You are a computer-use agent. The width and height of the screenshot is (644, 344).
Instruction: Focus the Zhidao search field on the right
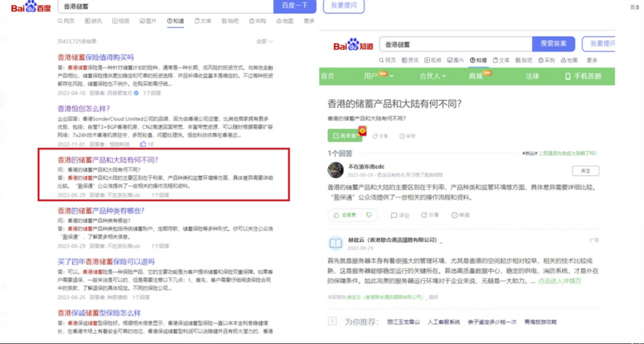pyautogui.click(x=456, y=44)
